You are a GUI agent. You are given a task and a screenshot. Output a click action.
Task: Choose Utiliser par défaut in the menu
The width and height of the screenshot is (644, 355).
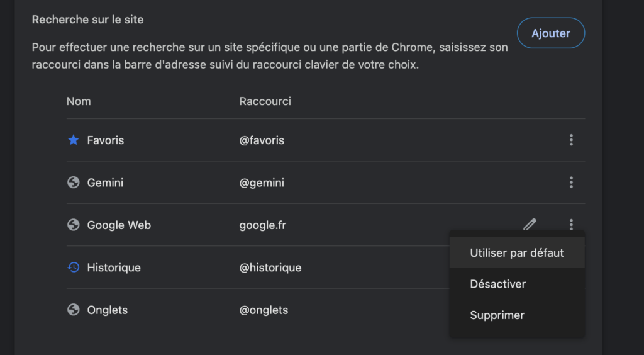(x=517, y=253)
